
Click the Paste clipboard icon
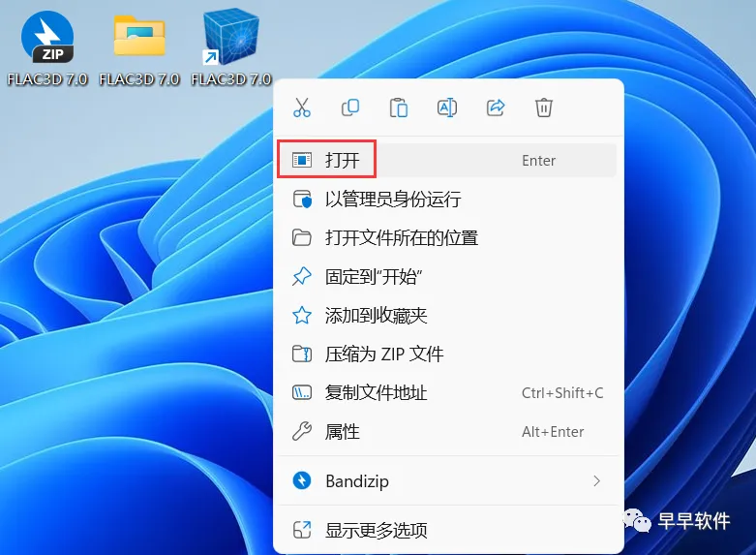399,108
